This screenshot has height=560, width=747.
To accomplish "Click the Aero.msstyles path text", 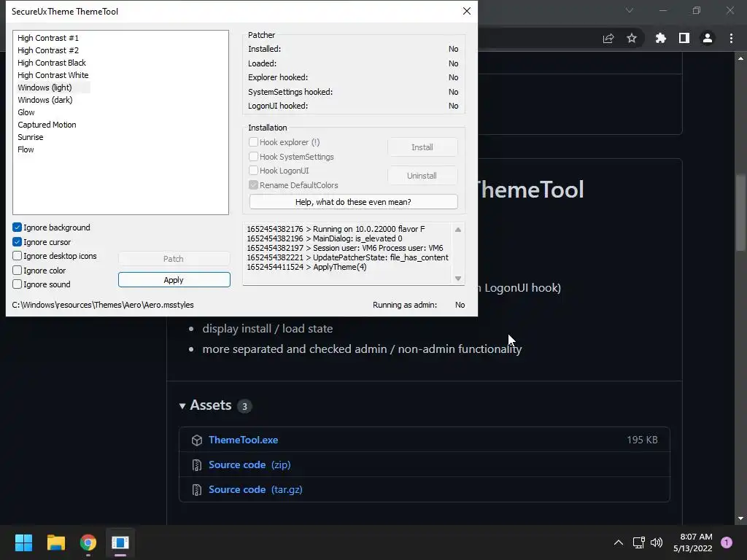I will click(103, 305).
